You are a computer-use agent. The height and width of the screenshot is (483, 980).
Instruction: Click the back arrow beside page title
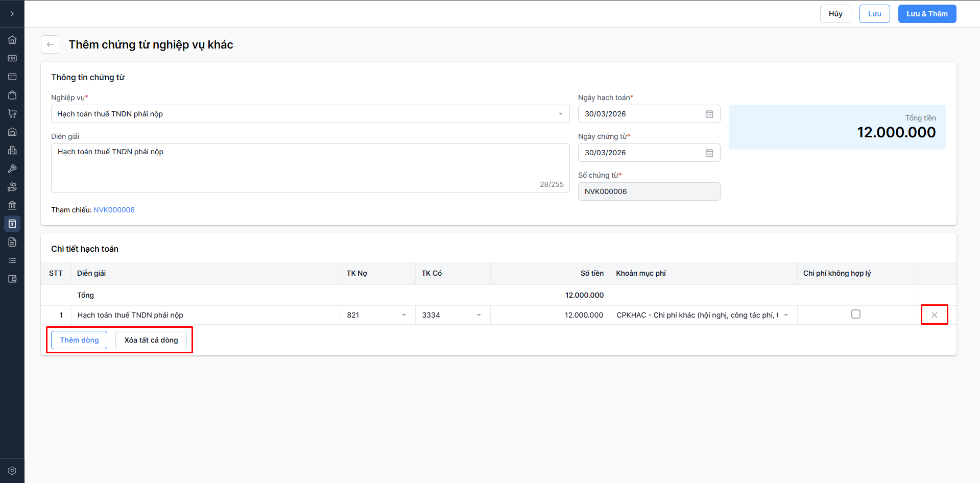point(50,44)
